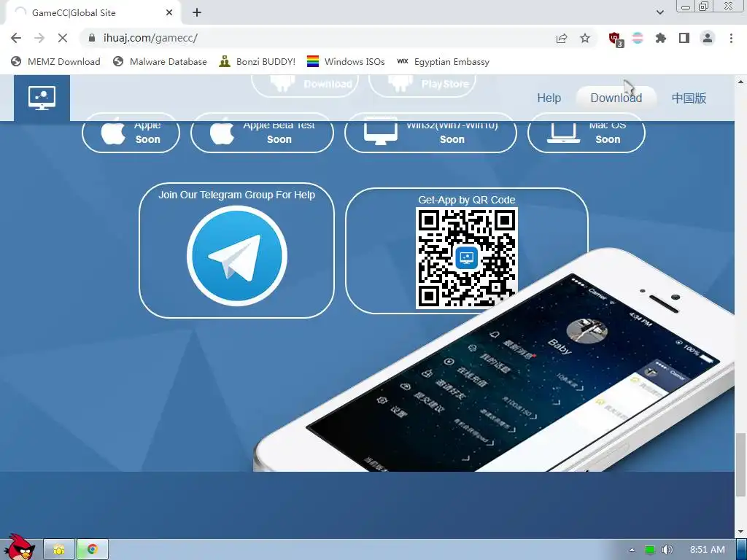Switch to the 中国版 site version
747x560 pixels.
[689, 98]
